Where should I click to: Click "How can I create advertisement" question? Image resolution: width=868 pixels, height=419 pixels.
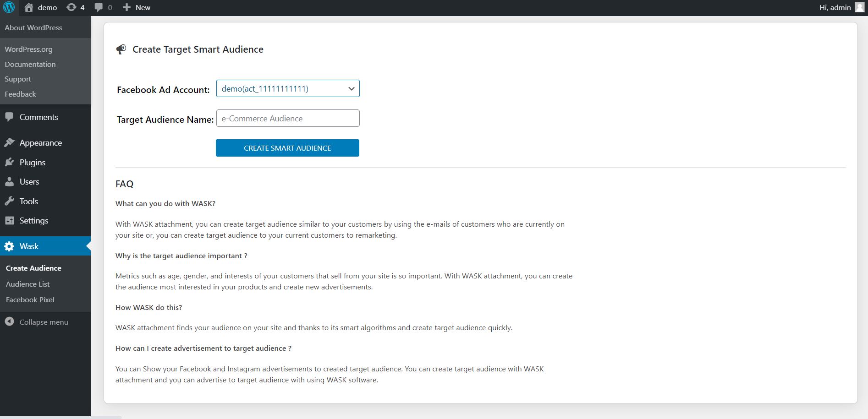pos(203,348)
